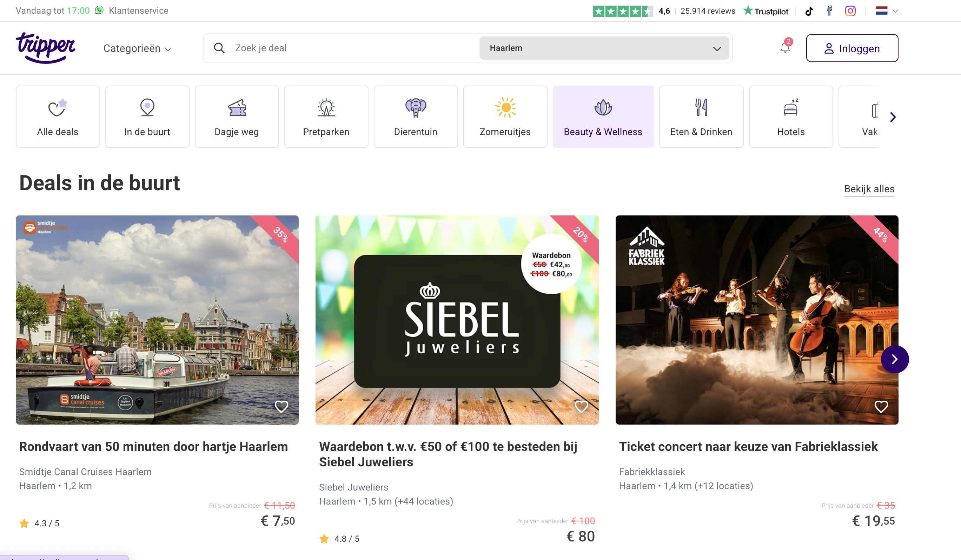The image size is (961, 560).
Task: Favorite the Fabrieklassiek concert deal
Action: pos(881,406)
